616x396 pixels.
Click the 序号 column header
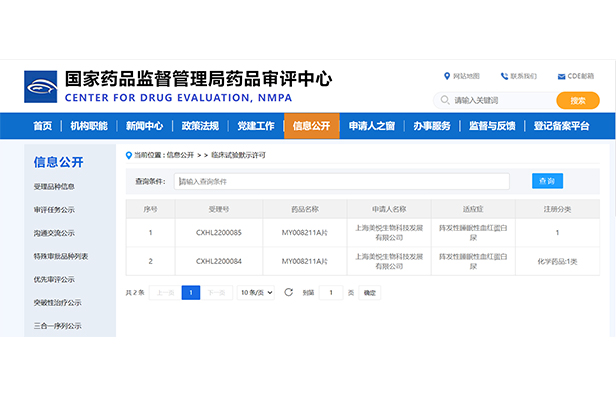[x=150, y=209]
